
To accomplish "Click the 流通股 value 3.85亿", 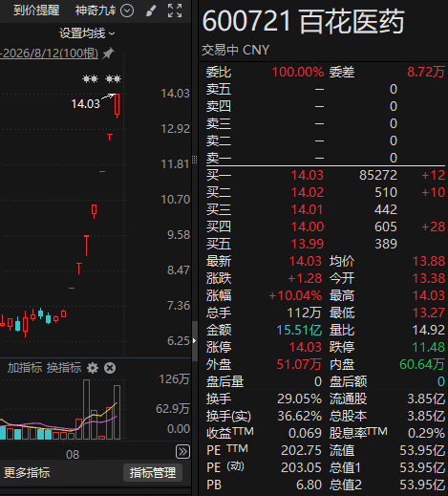I will tap(426, 399).
